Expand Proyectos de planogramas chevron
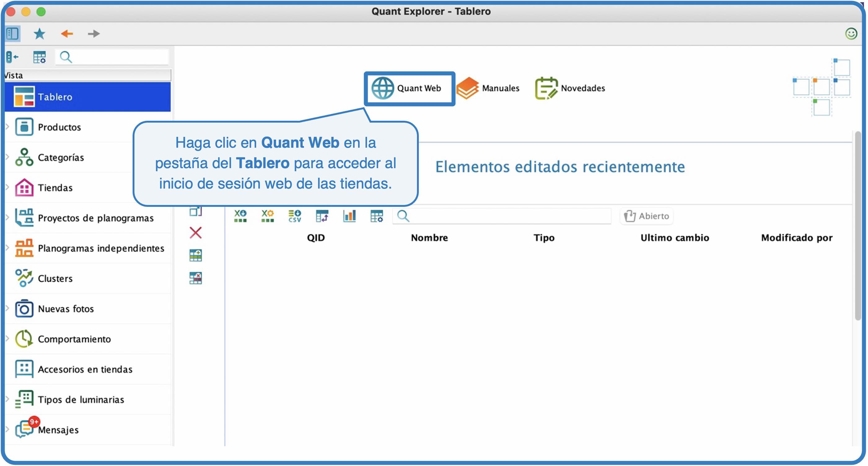Viewport: 868px width, 466px height. click(7, 217)
